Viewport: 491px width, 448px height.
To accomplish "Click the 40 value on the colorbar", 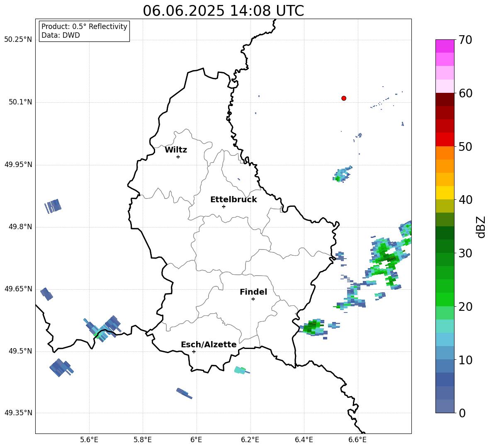I will 466,200.
